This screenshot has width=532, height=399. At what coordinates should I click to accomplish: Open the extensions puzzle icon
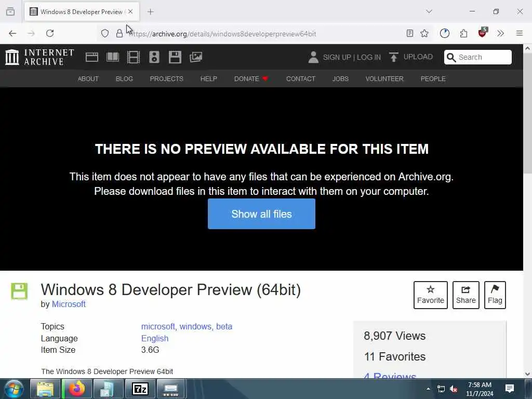coord(463,33)
